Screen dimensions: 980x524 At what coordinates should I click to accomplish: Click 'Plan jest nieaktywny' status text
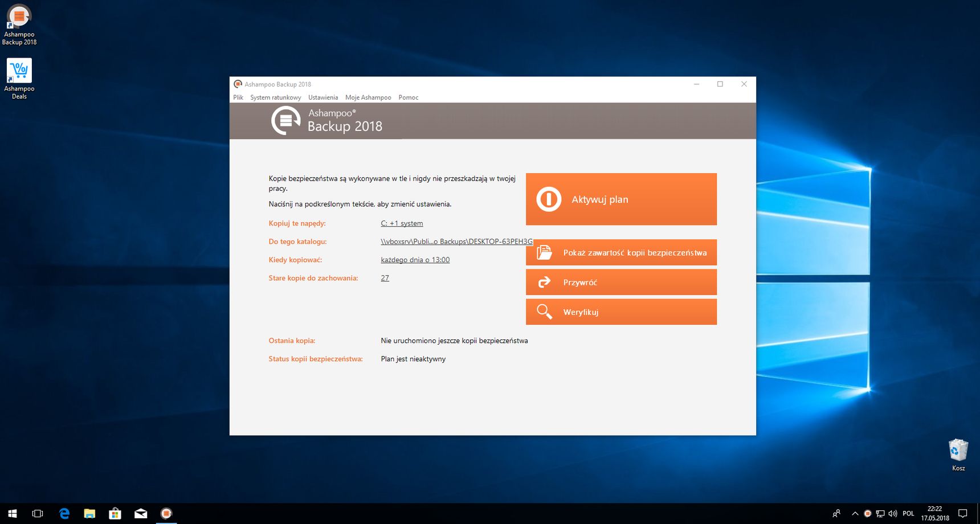pos(413,359)
